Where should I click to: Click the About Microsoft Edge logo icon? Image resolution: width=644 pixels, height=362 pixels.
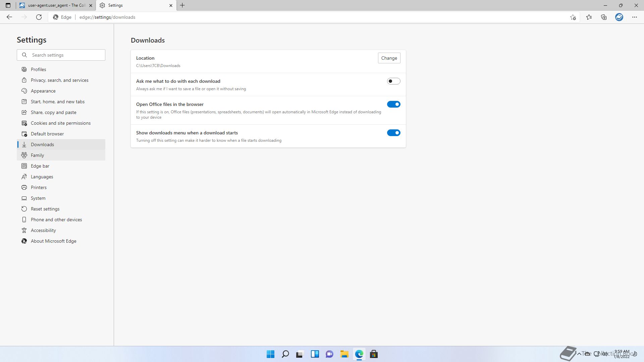tap(24, 241)
